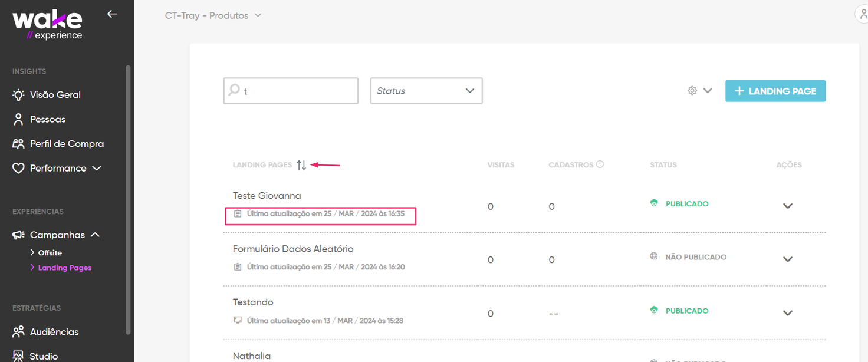868x362 pixels.
Task: Click the EXPERIÊNCIAS section heading
Action: pyautogui.click(x=38, y=212)
